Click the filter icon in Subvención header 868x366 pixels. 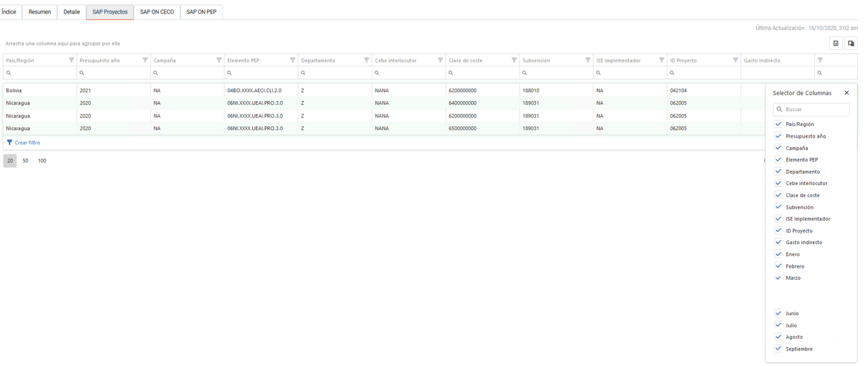pyautogui.click(x=588, y=60)
